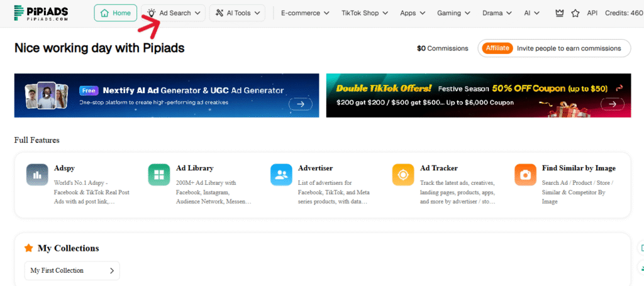644x286 pixels.
Task: Click the sparkle icon in AI Tools
Action: click(x=219, y=13)
